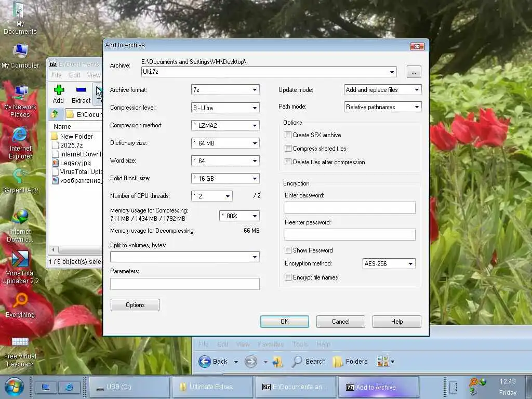Viewport: 532px width, 399px height.
Task: Open the memory usage 80% dropdown
Action: 240,216
